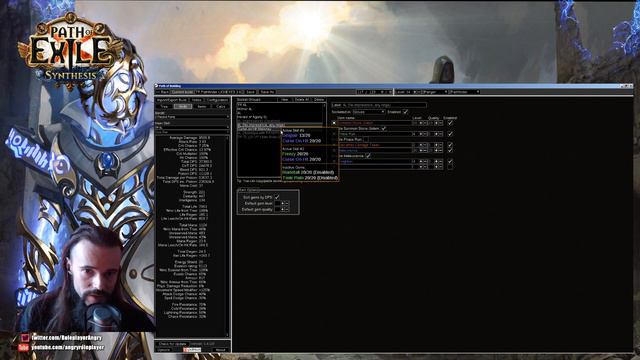Open the Pathfinder ascendancy dropdown
The width and height of the screenshot is (640, 360).
tap(464, 92)
